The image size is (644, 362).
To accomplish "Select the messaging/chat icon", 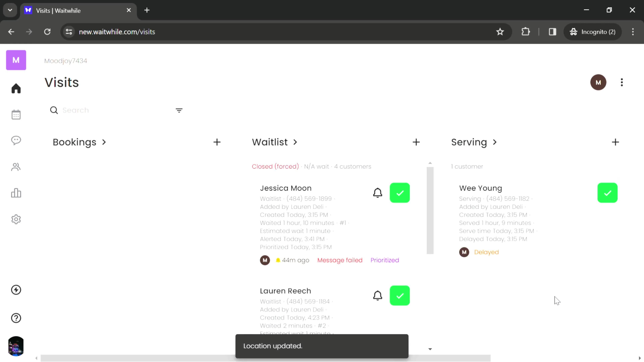I will point(16,141).
